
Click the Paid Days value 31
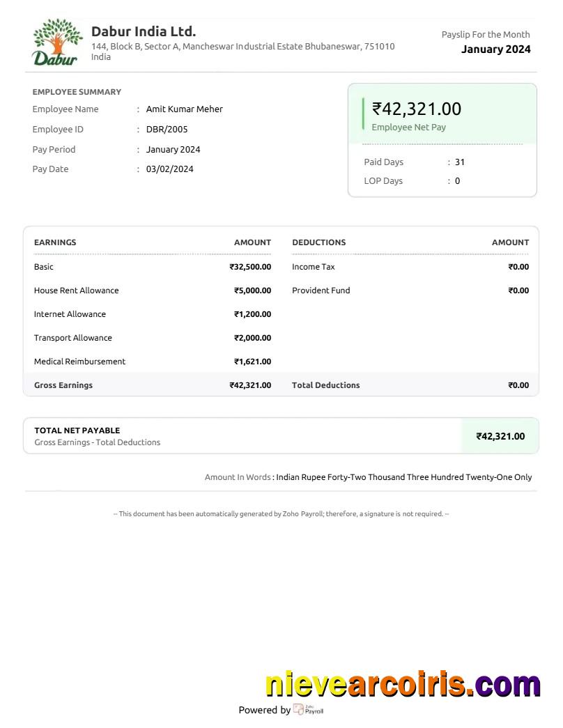pyautogui.click(x=460, y=162)
